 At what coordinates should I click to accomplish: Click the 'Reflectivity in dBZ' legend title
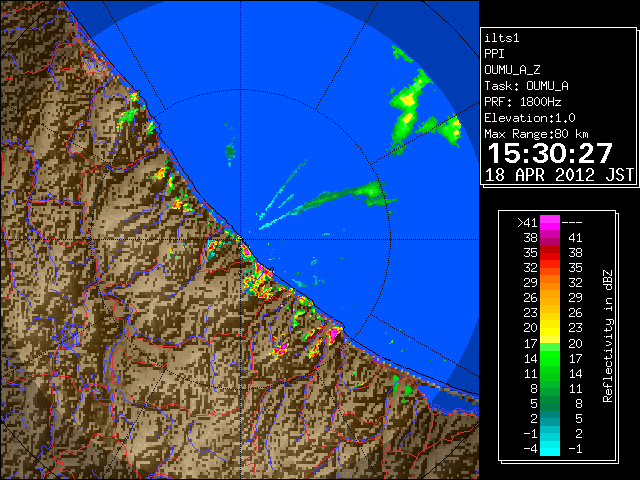(x=608, y=336)
